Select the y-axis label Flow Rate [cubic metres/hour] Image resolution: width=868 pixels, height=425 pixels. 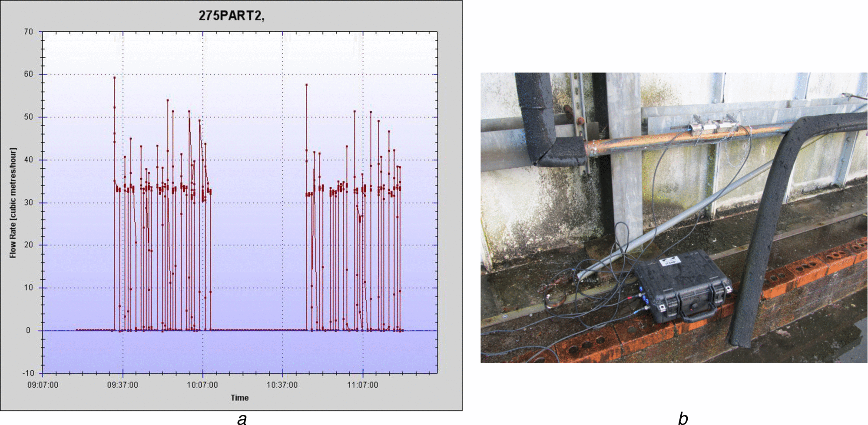click(x=13, y=203)
